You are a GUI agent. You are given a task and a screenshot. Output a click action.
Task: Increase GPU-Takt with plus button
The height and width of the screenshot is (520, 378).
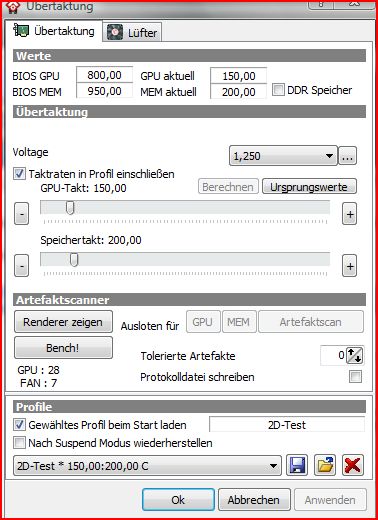[x=350, y=213]
